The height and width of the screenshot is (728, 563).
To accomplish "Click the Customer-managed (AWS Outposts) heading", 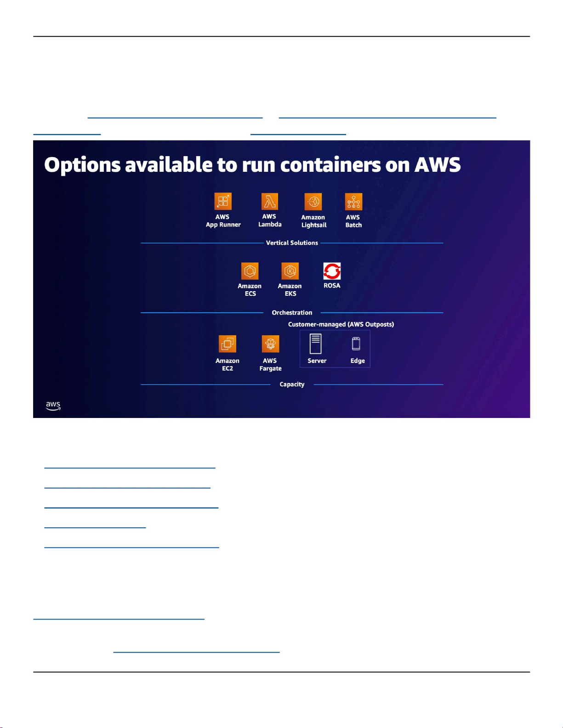I will pos(341,324).
